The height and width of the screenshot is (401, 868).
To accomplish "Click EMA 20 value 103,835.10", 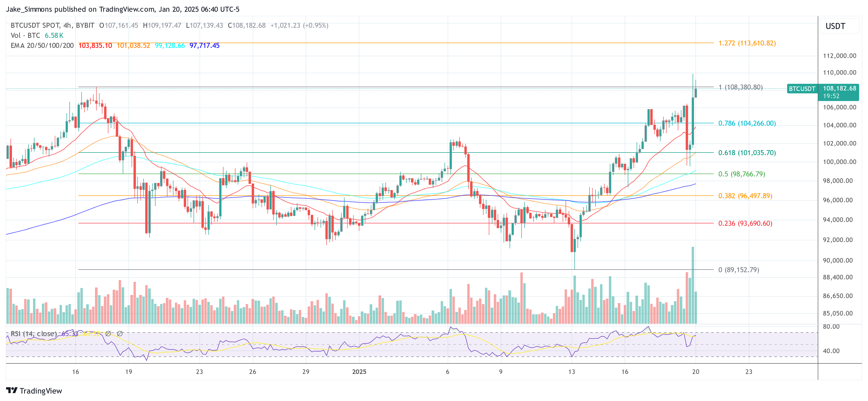I will click(x=95, y=45).
